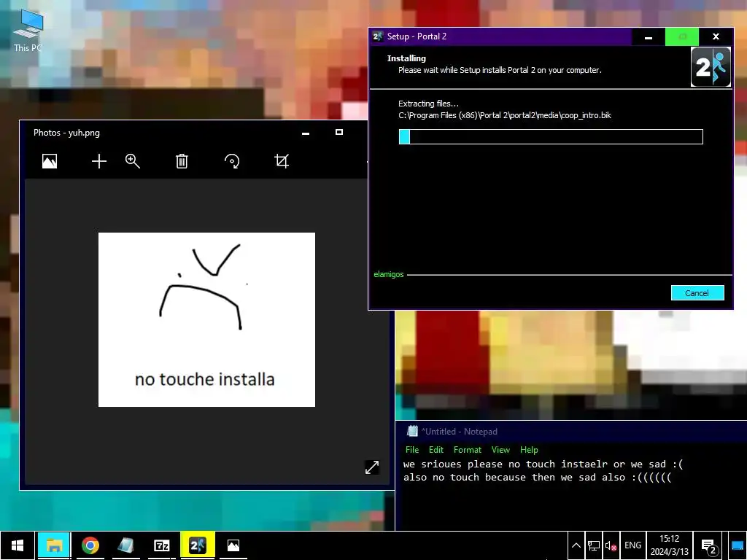This screenshot has width=747, height=560.
Task: Click the elamigos label in the installer
Action: click(x=389, y=274)
